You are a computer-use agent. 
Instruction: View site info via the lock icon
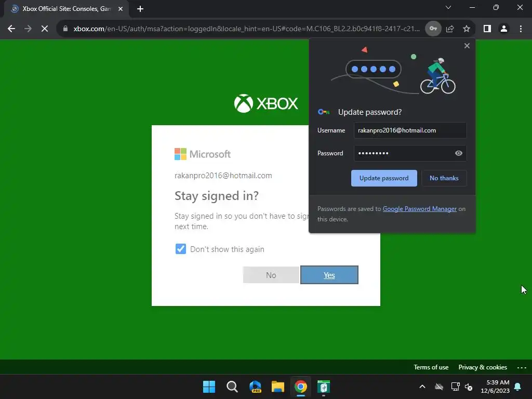[65, 29]
